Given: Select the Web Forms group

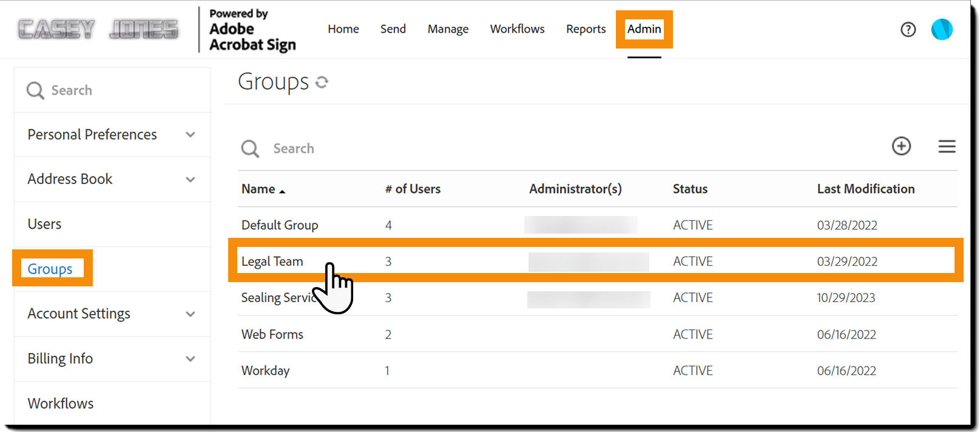Looking at the screenshot, I should [x=272, y=334].
